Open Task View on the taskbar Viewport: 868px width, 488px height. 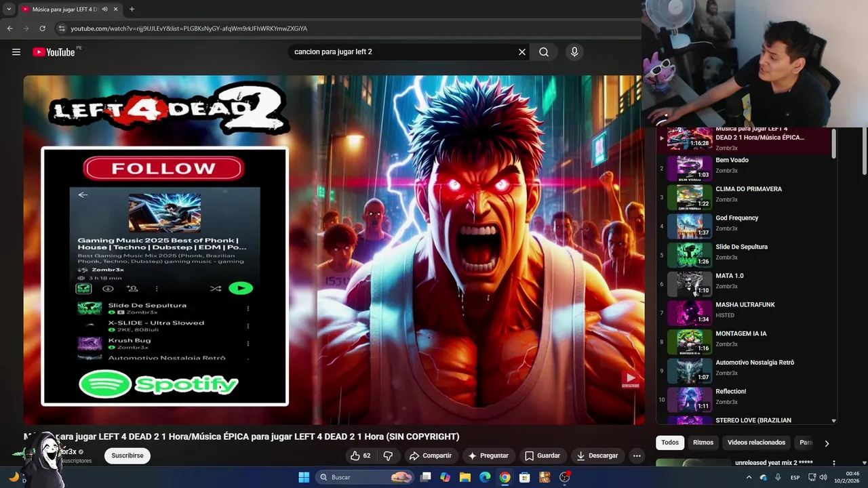[425, 477]
